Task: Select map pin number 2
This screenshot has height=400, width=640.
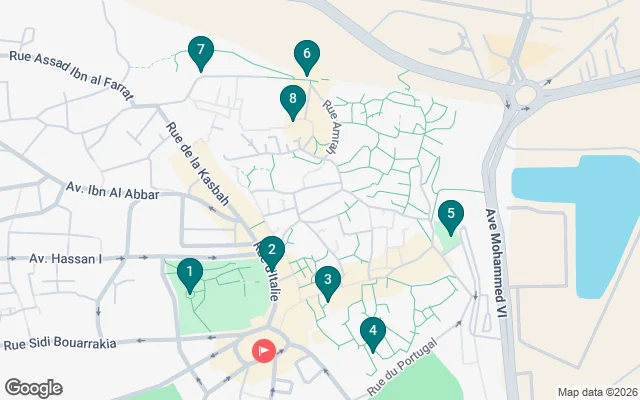Action: [272, 253]
